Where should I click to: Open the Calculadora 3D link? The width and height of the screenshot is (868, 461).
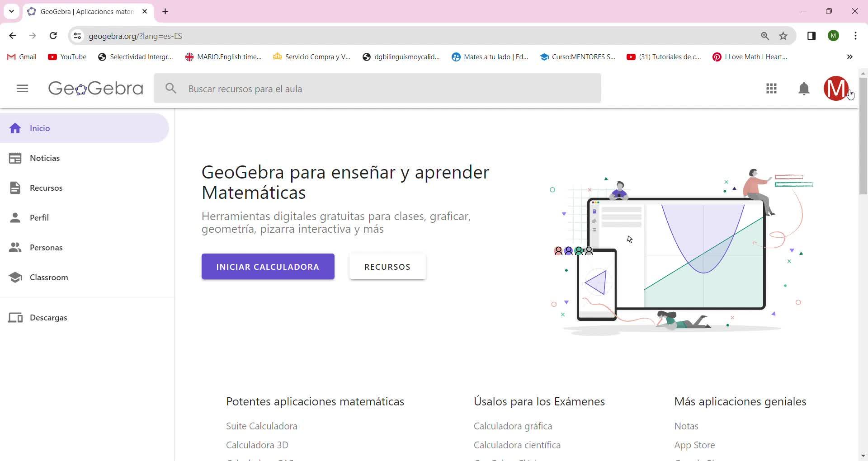click(x=257, y=445)
